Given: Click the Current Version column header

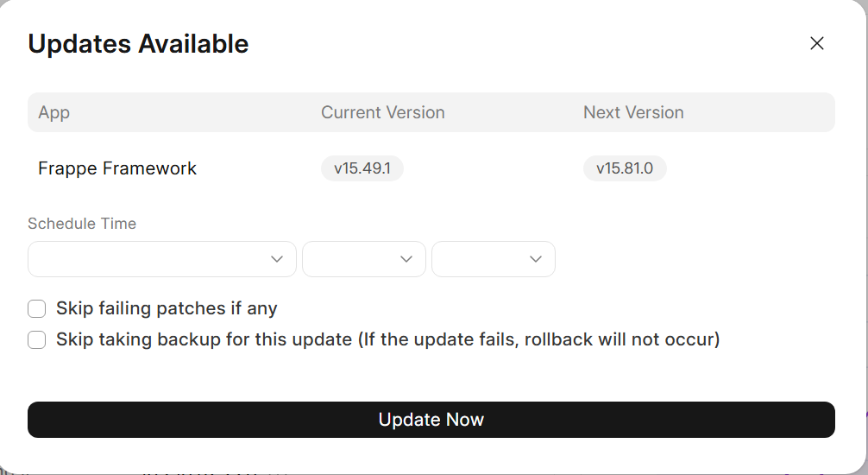Looking at the screenshot, I should pos(383,112).
